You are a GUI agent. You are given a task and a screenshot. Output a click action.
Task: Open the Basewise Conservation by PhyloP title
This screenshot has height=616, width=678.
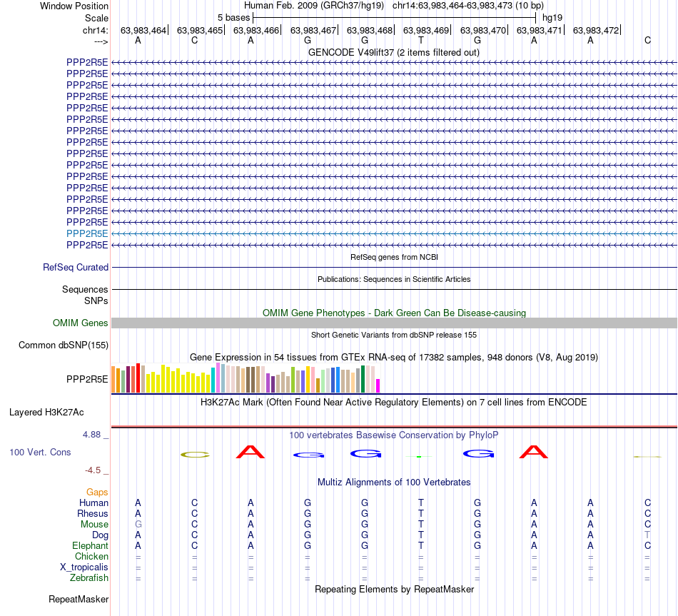tap(393, 435)
